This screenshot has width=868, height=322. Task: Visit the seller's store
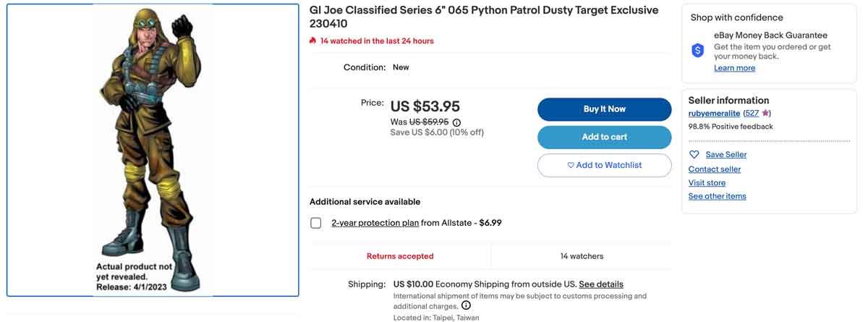(x=707, y=182)
